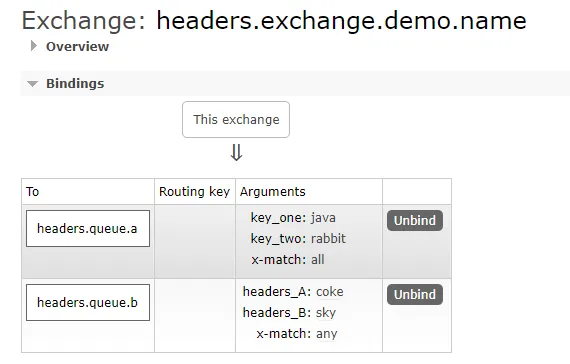Click the This exchange box
Screen dimensions: 570x364
point(236,120)
